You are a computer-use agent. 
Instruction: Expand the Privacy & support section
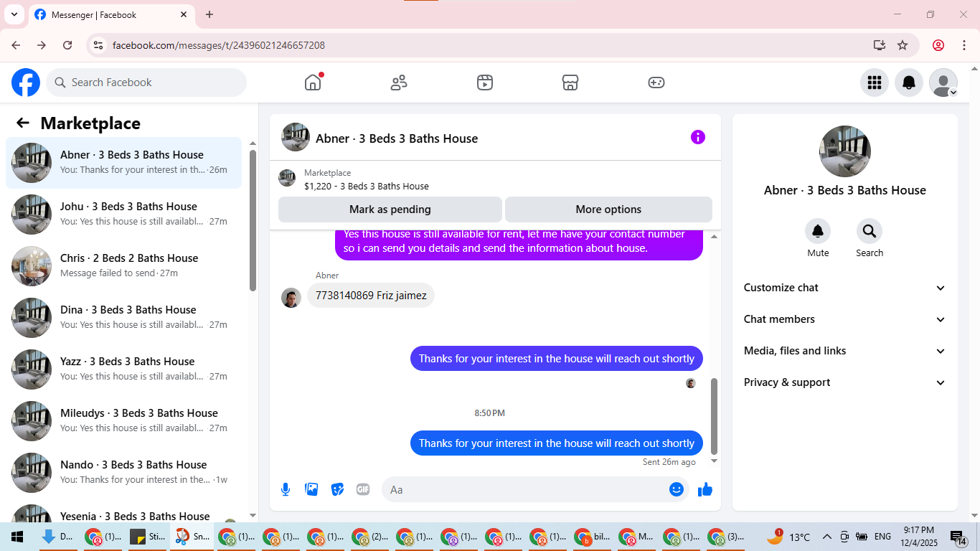coord(845,382)
